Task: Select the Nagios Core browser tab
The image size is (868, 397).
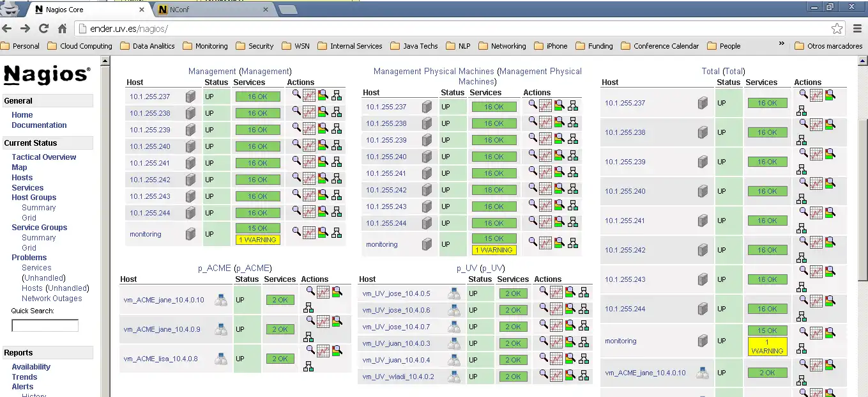Action: pos(89,10)
